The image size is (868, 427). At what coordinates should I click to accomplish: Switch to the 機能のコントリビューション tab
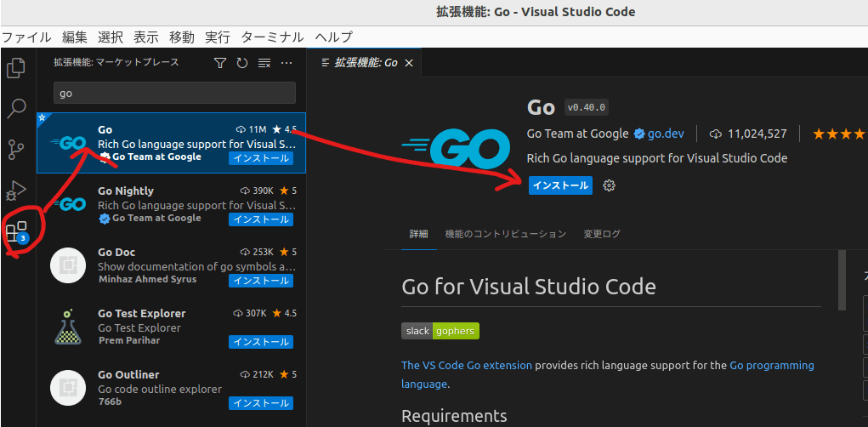click(x=505, y=234)
